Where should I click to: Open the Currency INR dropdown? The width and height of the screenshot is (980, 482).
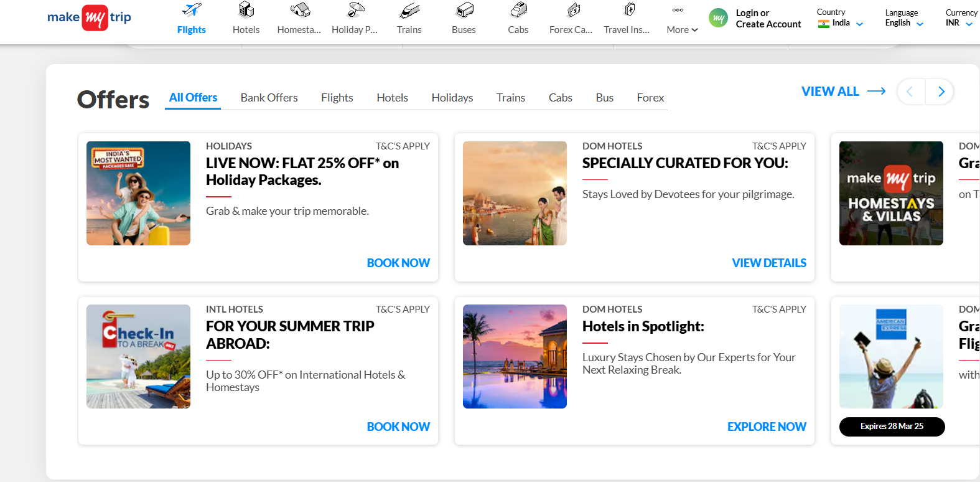(961, 18)
